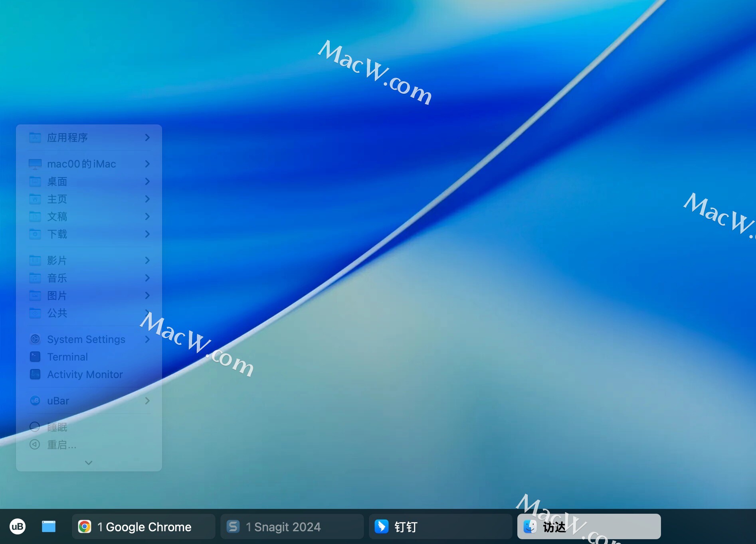Open mac00 的 iMac entry

[89, 164]
